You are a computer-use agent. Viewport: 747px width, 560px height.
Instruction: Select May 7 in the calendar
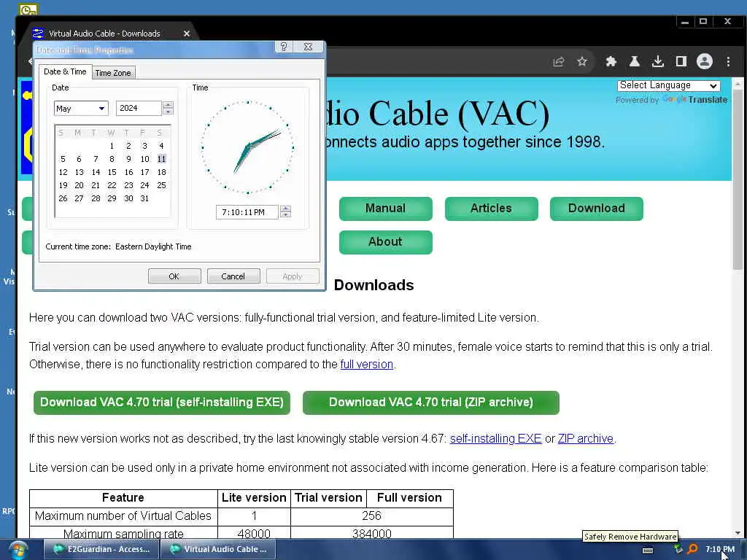click(96, 159)
